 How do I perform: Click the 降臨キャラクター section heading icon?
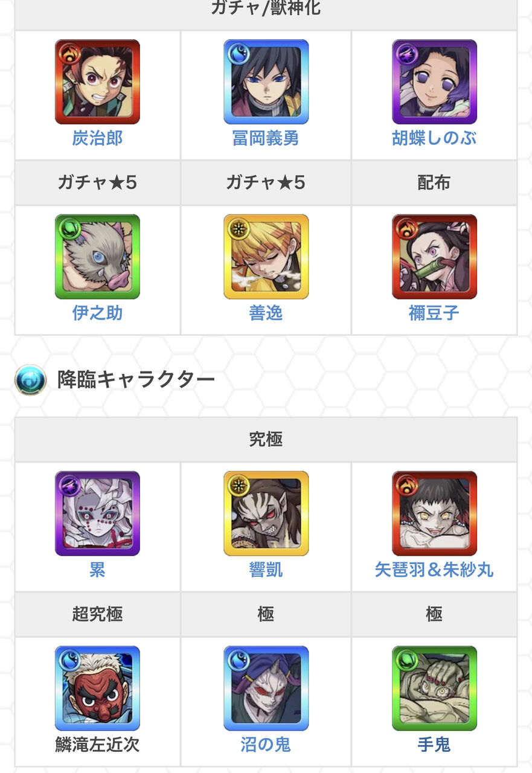pos(30,380)
